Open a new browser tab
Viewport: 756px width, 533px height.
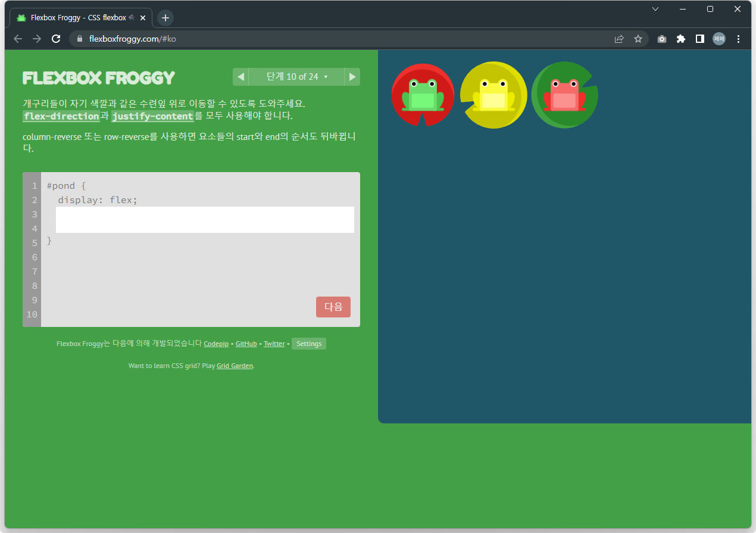pos(165,18)
